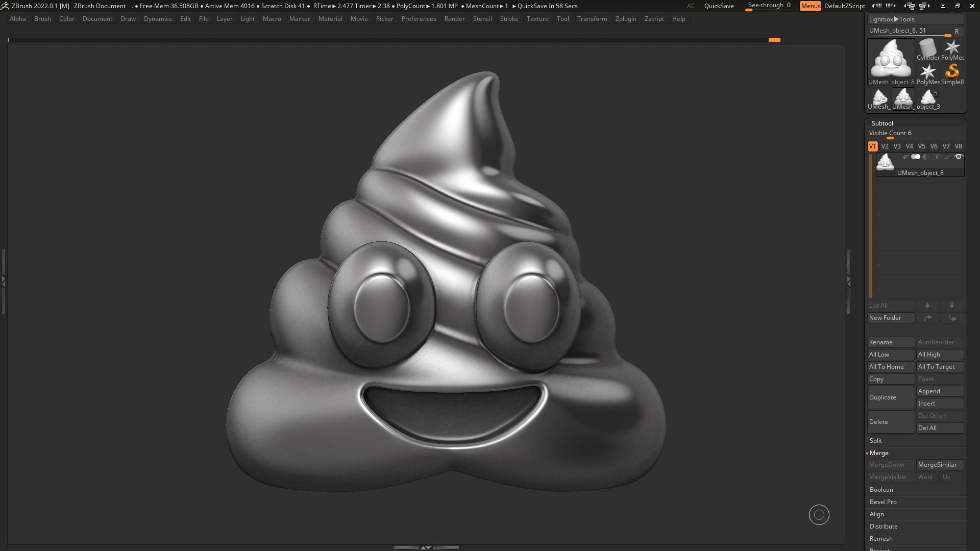Open the Zplugin menu
980x551 pixels.
point(626,19)
